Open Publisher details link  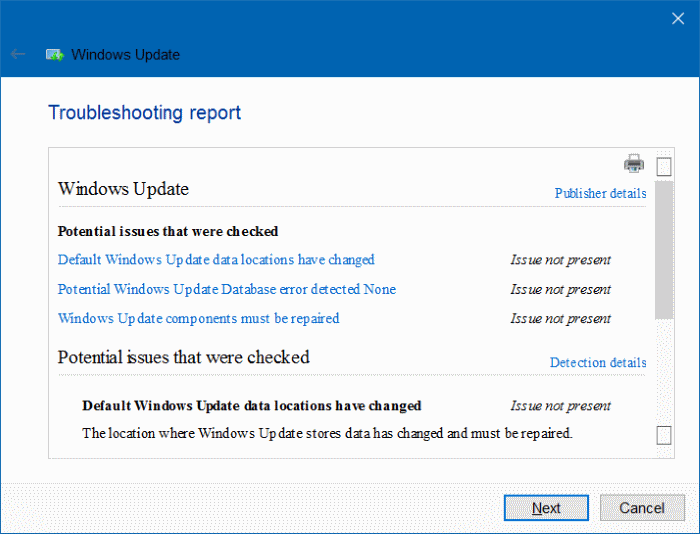[600, 193]
